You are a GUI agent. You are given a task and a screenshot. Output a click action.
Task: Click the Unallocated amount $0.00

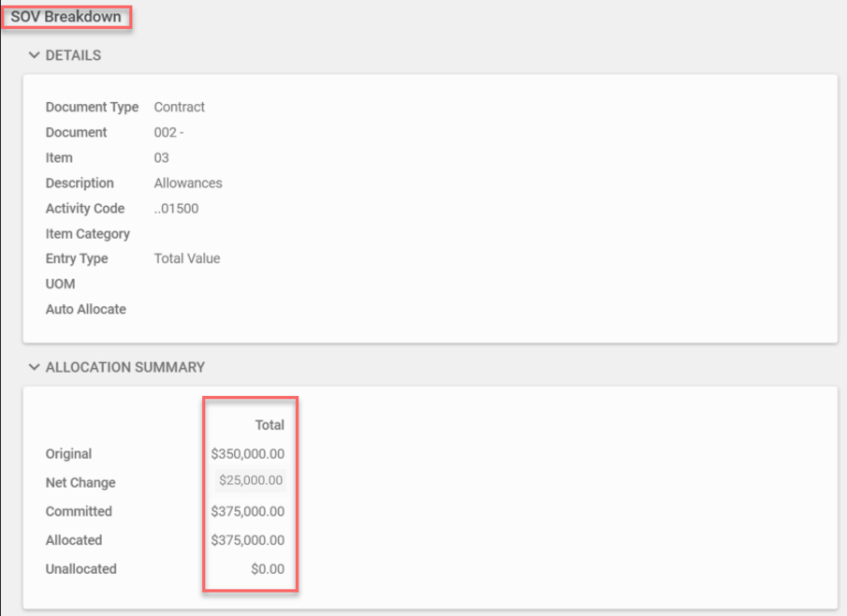(x=267, y=569)
